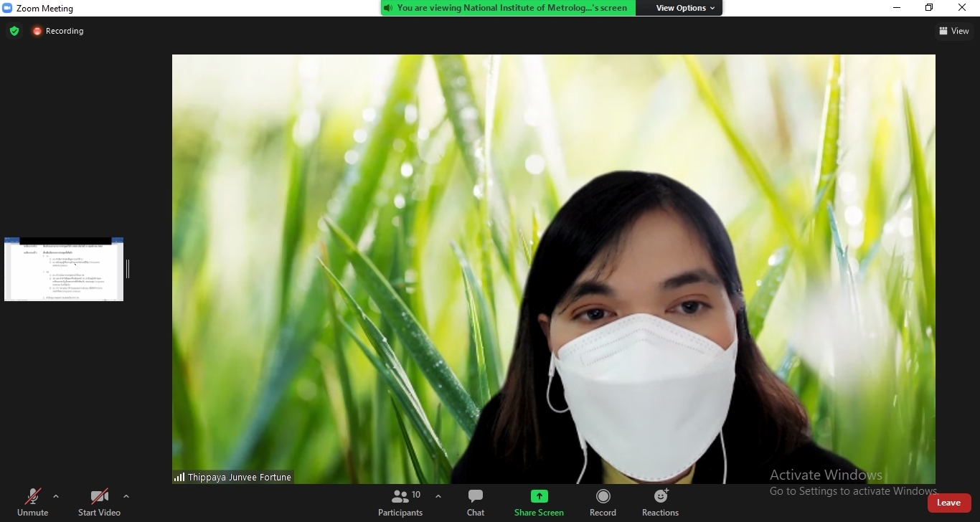Leave the meeting

[948, 503]
